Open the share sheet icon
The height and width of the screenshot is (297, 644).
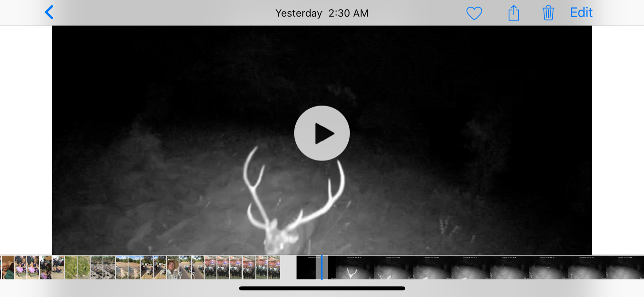[x=513, y=13]
